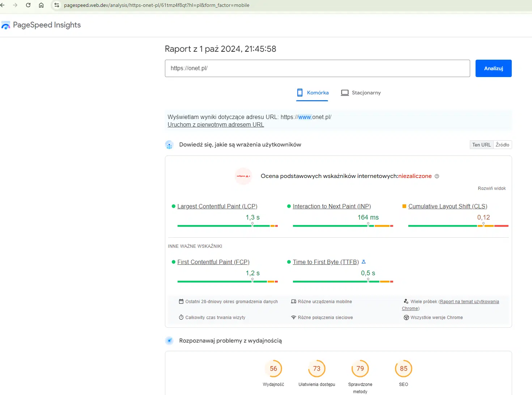Switch to the Stacjonarny tab
Viewport: 532px width, 395px height.
[x=361, y=93]
